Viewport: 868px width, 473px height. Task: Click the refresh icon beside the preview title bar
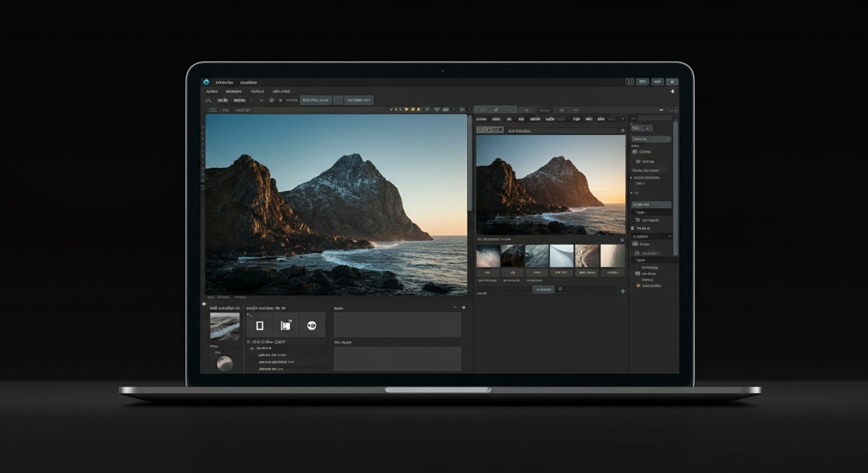622,131
